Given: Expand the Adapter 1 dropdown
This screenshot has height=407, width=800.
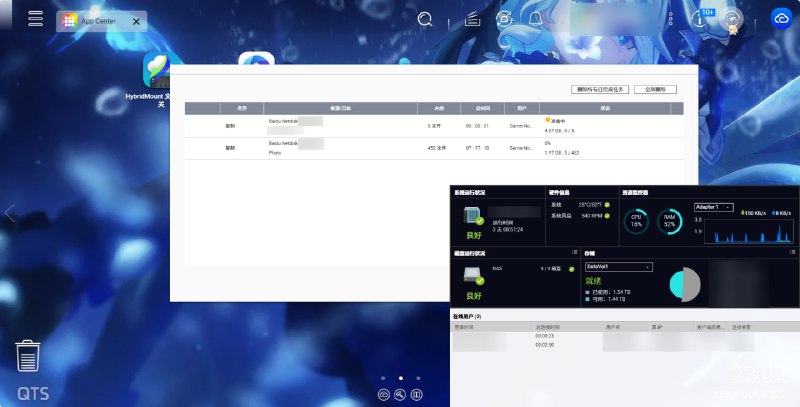Looking at the screenshot, I should [714, 206].
